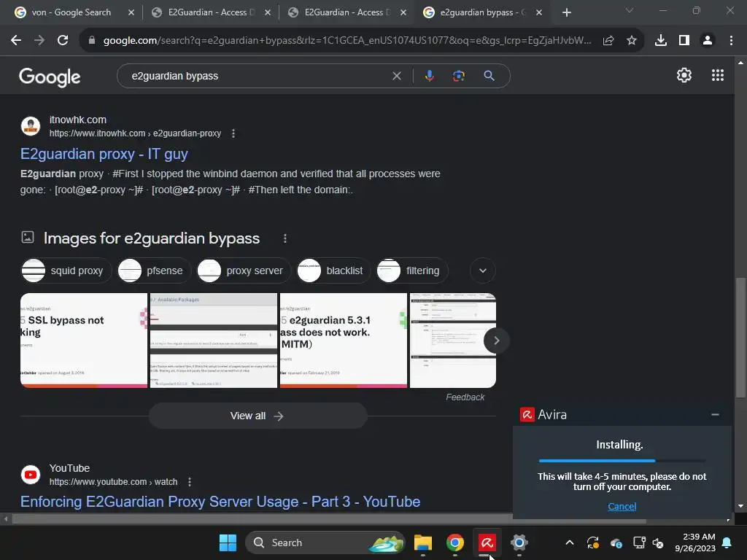Image resolution: width=747 pixels, height=560 pixels.
Task: Open the Available Packages image thumbnail
Action: point(214,341)
